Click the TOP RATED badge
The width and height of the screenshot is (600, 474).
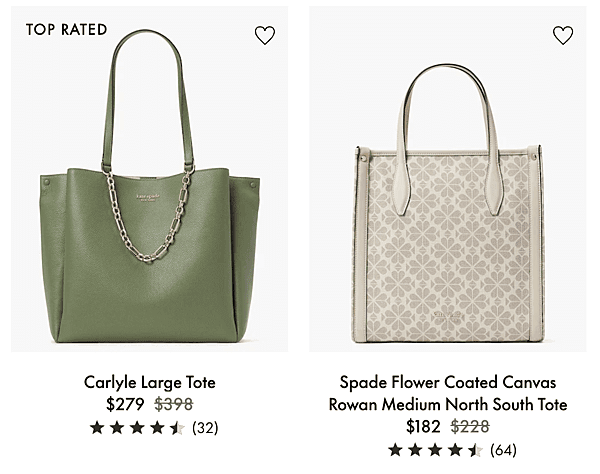[x=66, y=29]
